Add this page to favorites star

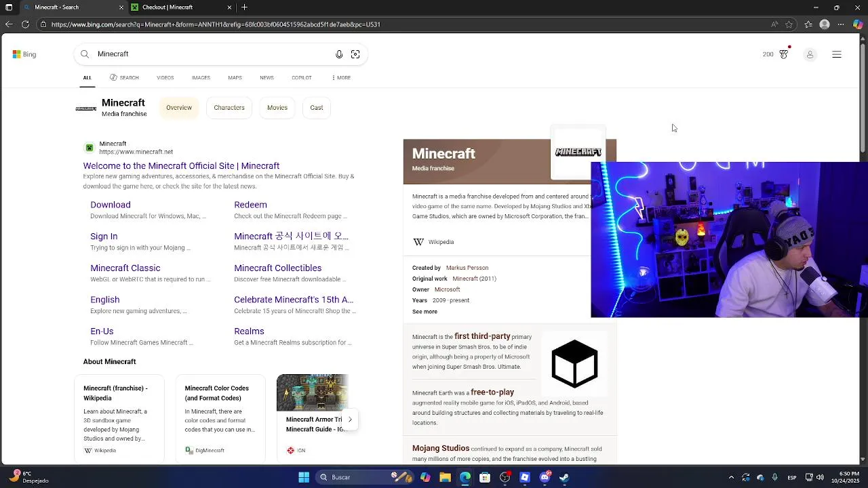(789, 24)
